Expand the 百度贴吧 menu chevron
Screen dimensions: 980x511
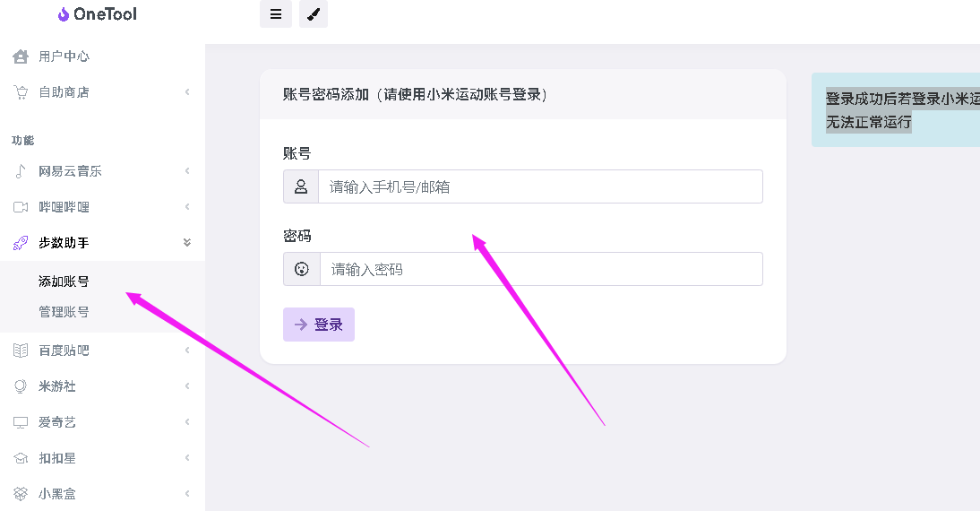[x=187, y=351]
